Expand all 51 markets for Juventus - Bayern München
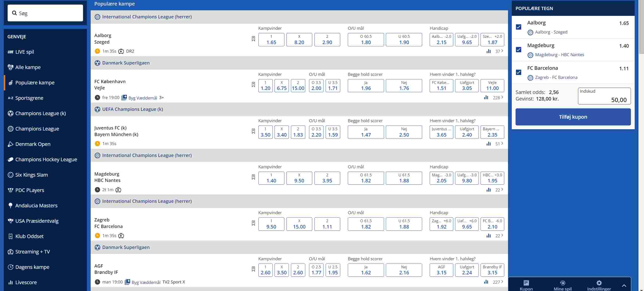Screen dimensions: 644x291 tap(499, 144)
